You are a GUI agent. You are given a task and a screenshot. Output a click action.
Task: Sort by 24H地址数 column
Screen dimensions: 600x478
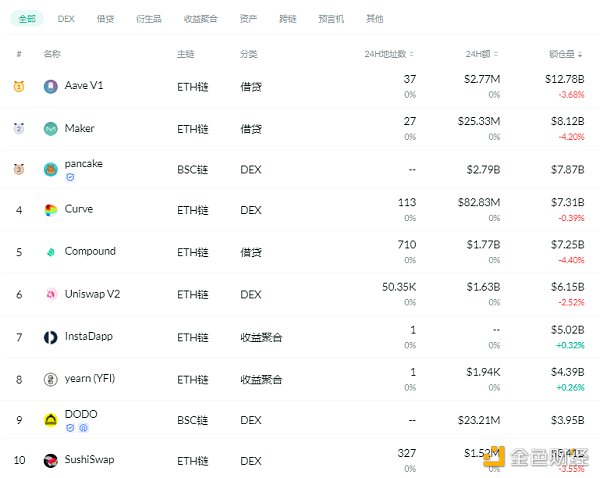[x=387, y=54]
